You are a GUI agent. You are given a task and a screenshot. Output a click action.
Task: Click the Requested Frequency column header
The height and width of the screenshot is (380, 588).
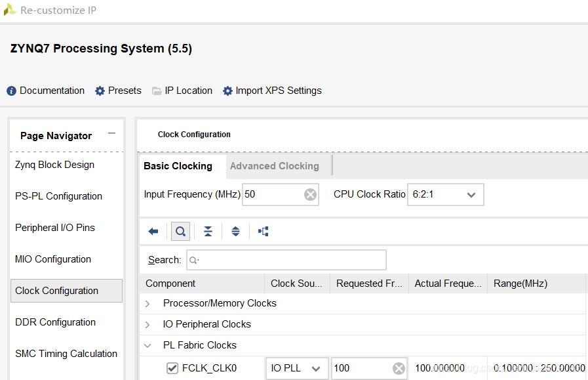pyautogui.click(x=369, y=284)
